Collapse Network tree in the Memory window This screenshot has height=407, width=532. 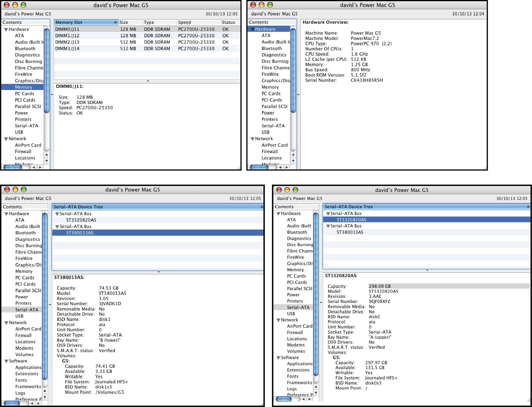6,139
